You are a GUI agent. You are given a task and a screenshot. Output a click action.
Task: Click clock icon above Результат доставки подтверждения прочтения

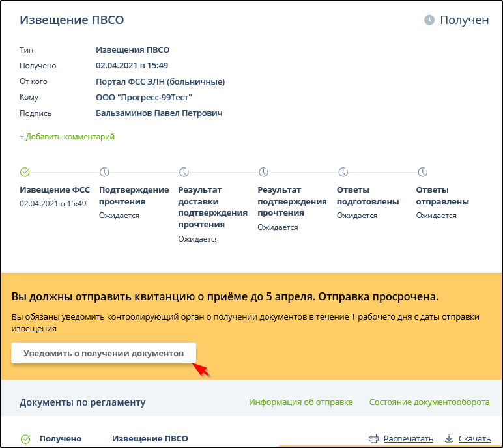(x=184, y=173)
